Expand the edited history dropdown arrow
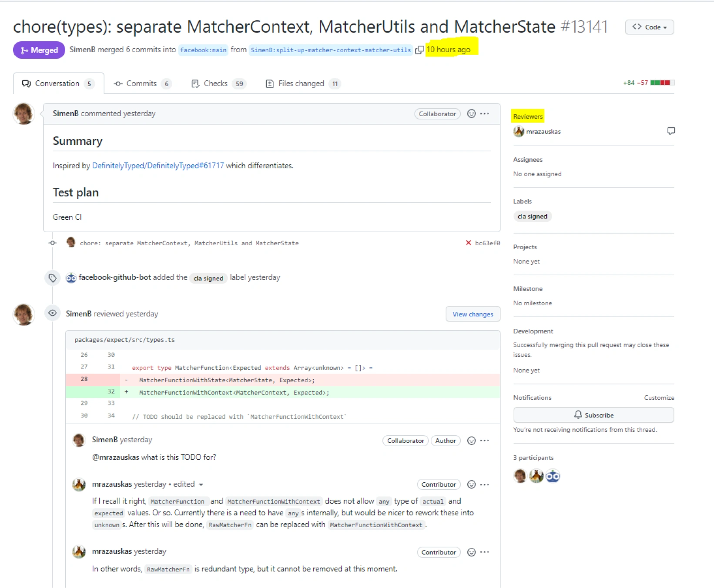Viewport: 714px width, 588px height. pos(201,484)
